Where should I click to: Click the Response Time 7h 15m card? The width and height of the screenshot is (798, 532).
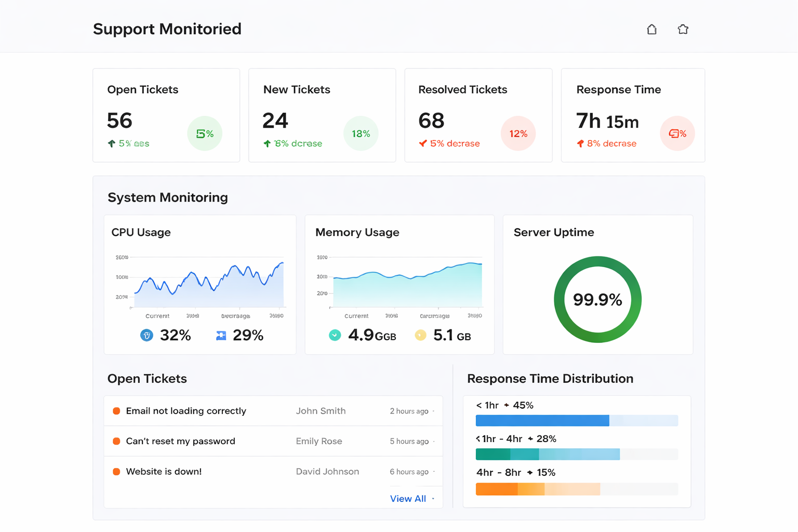tap(632, 115)
